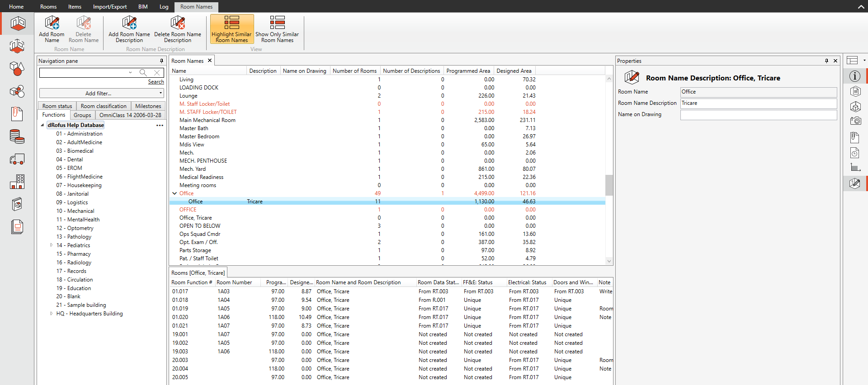The height and width of the screenshot is (385, 868).
Task: Expand HQ - Headquarters Building node
Action: click(x=52, y=314)
